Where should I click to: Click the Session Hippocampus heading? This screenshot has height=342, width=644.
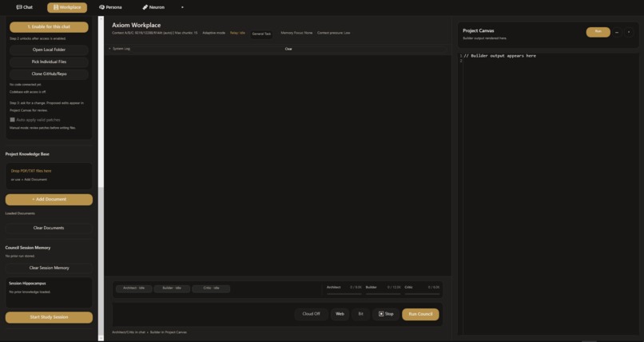[x=27, y=284]
